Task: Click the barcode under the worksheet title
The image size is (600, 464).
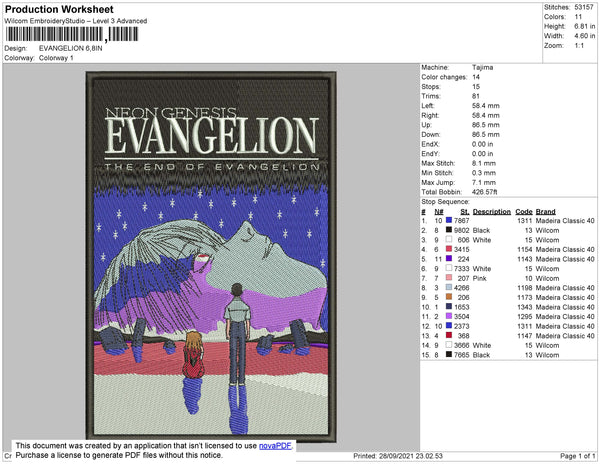Action: [72, 34]
